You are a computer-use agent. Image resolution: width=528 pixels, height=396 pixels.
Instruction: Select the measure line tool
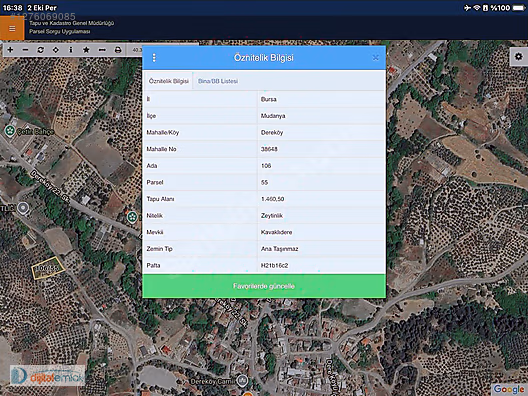tap(102, 50)
